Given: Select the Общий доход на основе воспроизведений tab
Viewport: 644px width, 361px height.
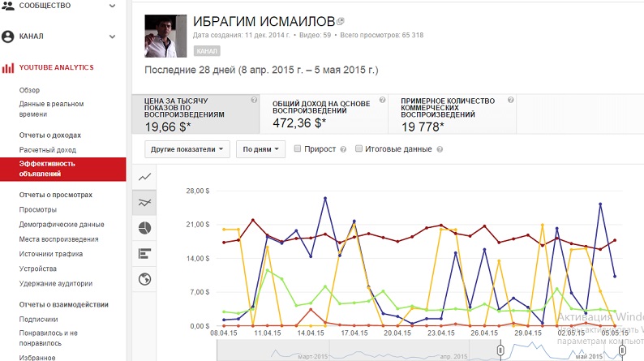Looking at the screenshot, I should pos(324,114).
